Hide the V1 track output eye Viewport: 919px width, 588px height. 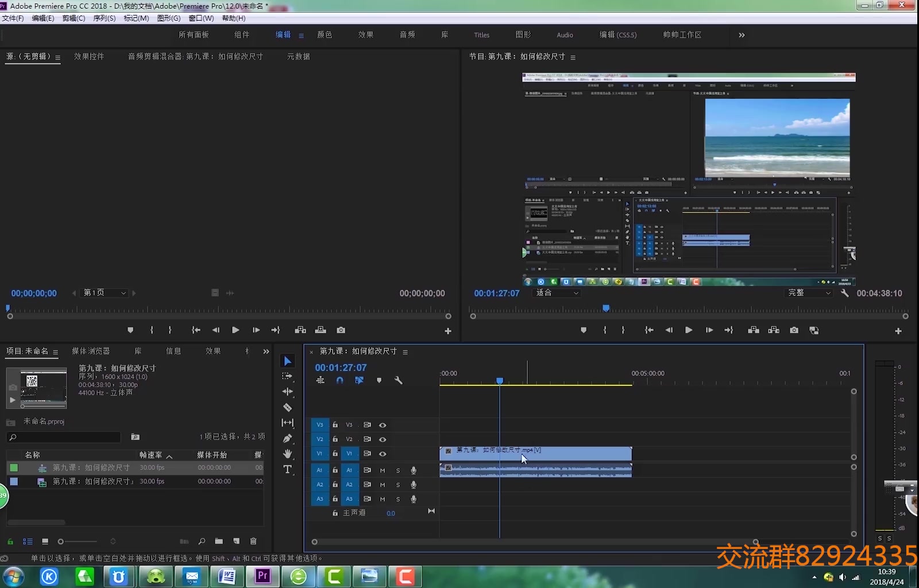[x=383, y=454]
